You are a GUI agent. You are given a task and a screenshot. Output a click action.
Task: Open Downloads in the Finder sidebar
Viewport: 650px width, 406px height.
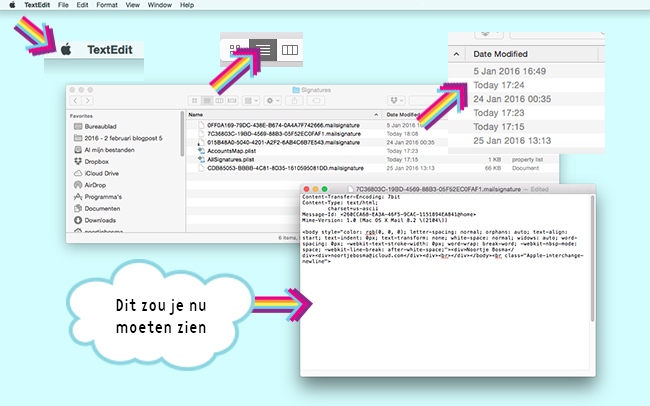(x=100, y=220)
